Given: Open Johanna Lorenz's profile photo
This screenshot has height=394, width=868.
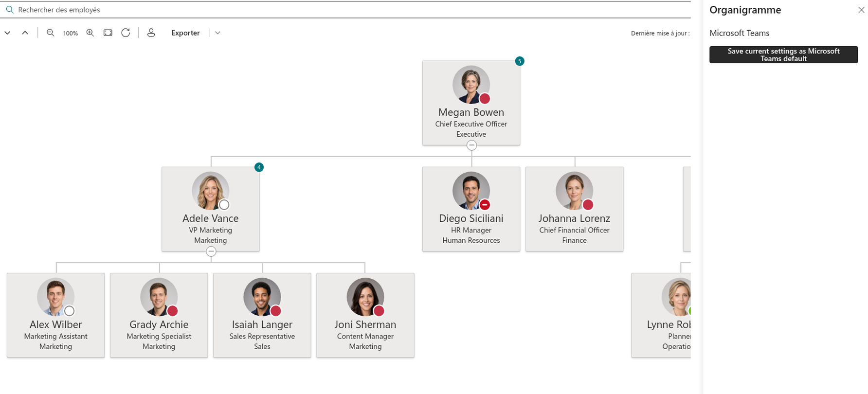Looking at the screenshot, I should pyautogui.click(x=574, y=191).
